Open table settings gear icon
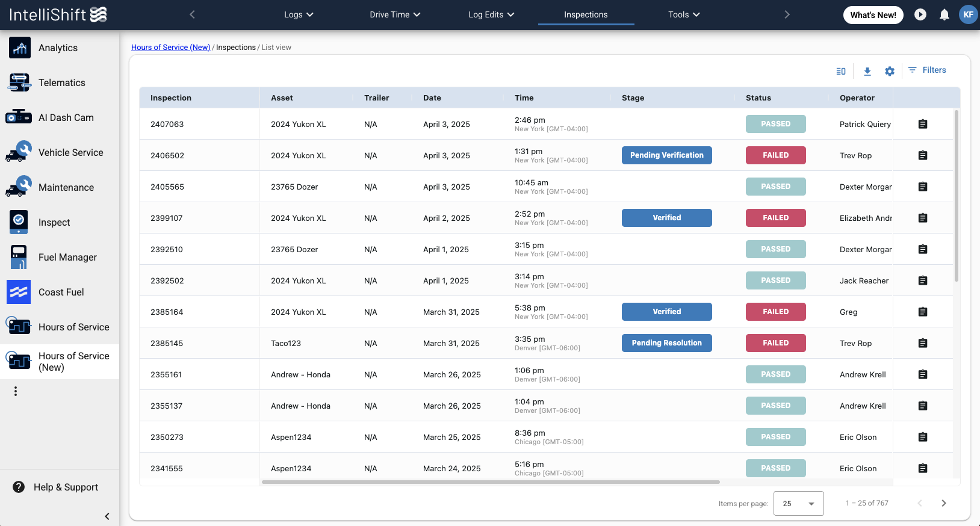This screenshot has width=980, height=526. (890, 71)
